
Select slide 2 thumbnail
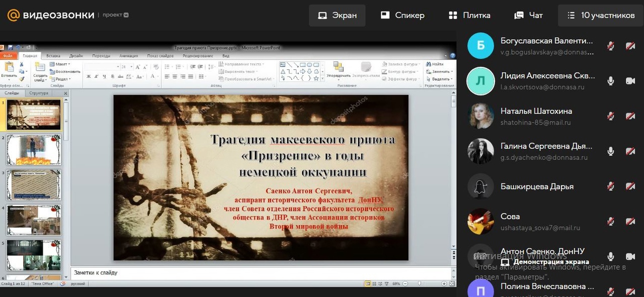pyautogui.click(x=34, y=150)
